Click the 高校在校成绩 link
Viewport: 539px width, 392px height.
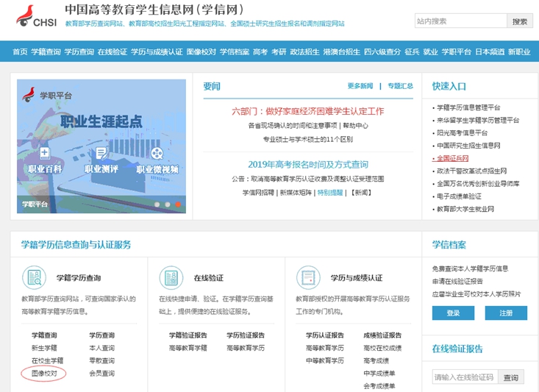click(x=382, y=348)
